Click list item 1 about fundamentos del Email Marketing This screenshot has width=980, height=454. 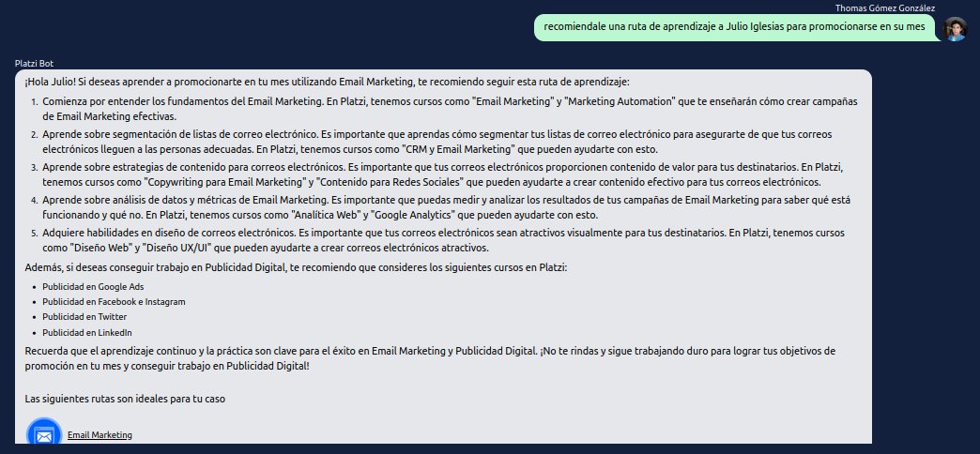450,109
